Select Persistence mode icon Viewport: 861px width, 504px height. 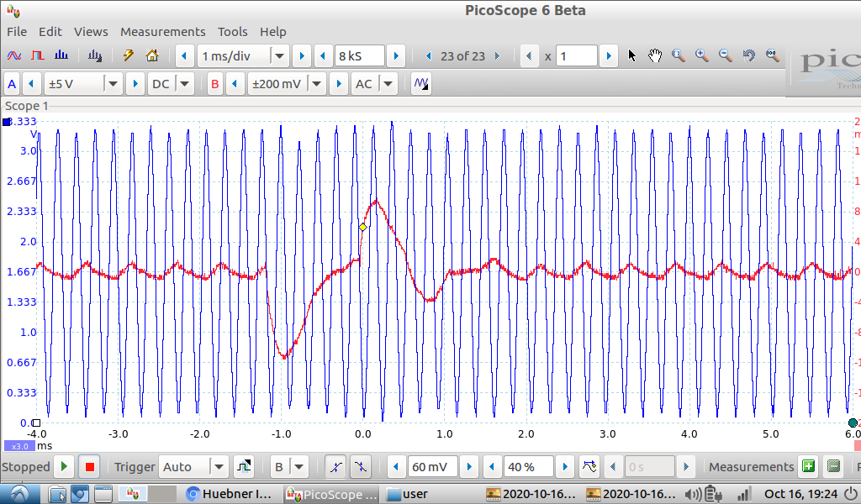pyautogui.click(x=38, y=56)
